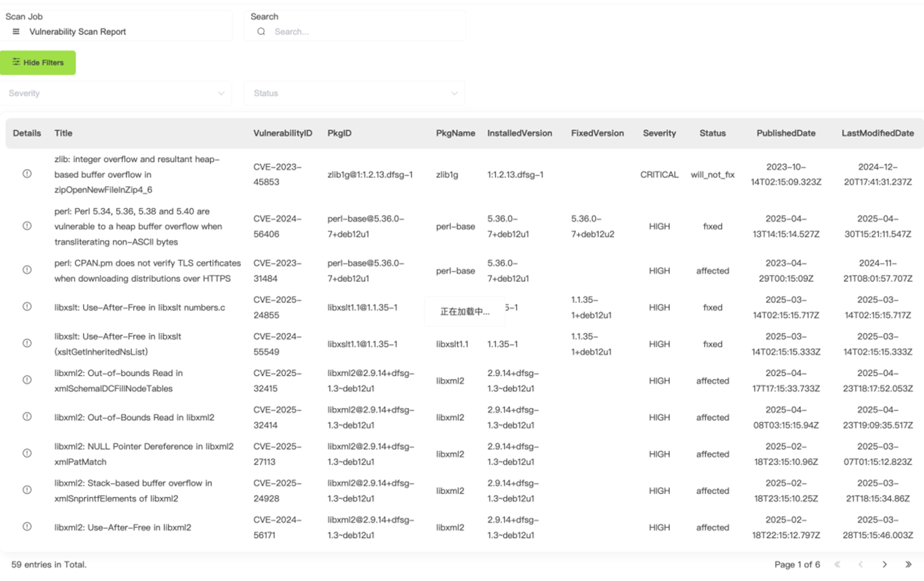
Task: Open details icon for CVE-2024-56171 row
Action: pos(27,527)
